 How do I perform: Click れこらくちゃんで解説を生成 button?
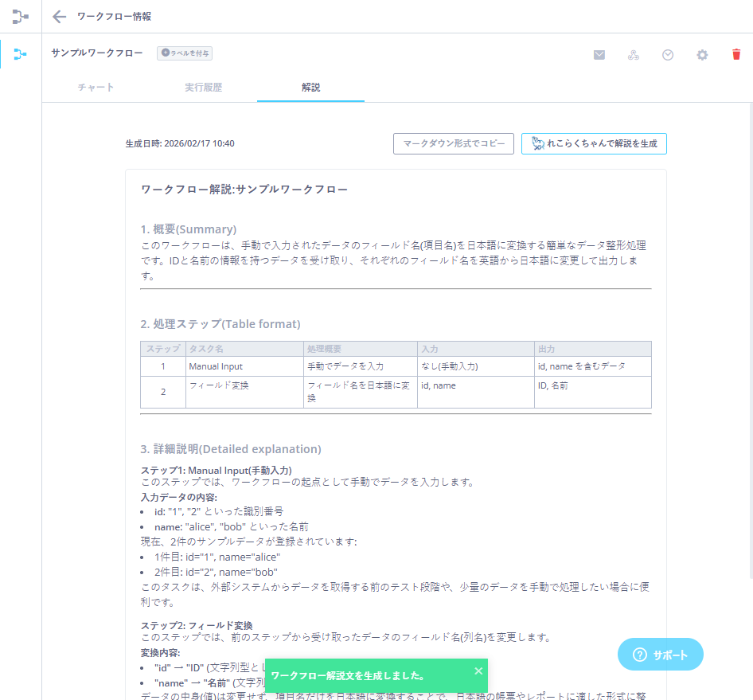point(594,144)
